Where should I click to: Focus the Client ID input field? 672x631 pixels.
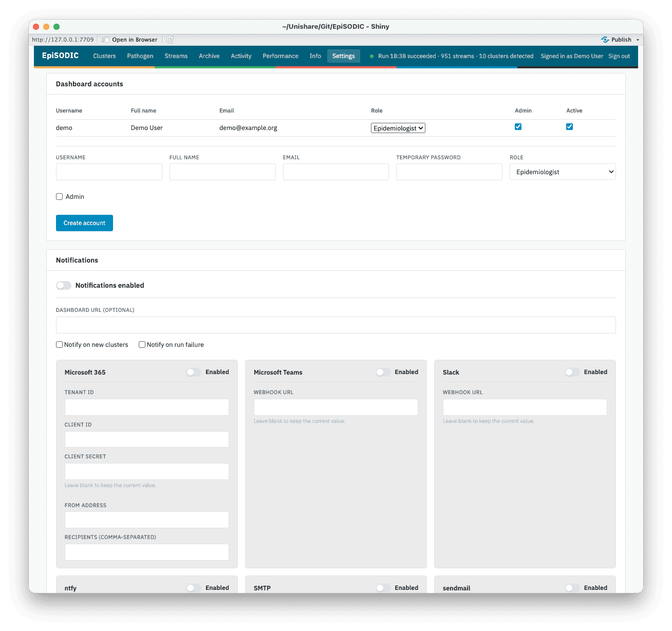[x=147, y=439]
